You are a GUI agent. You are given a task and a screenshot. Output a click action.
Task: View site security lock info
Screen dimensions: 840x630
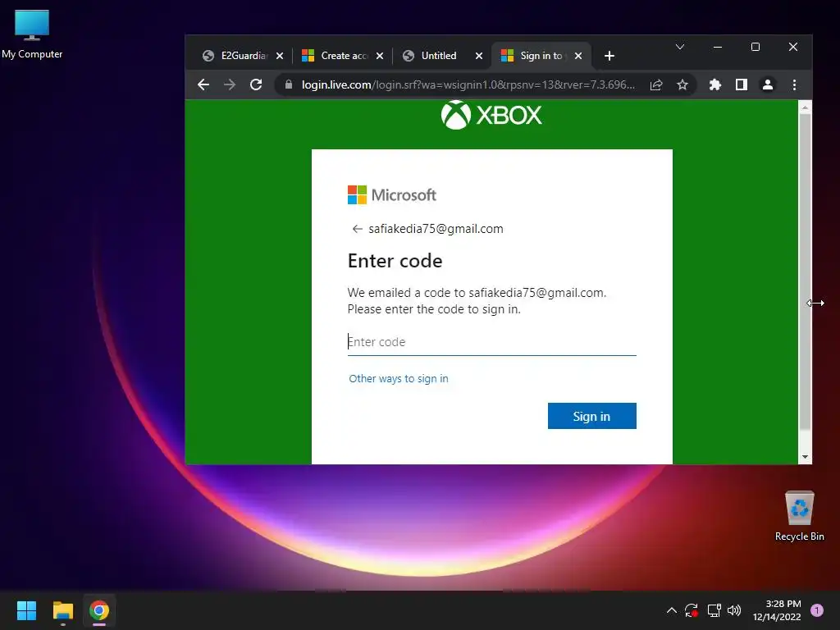coord(289,84)
